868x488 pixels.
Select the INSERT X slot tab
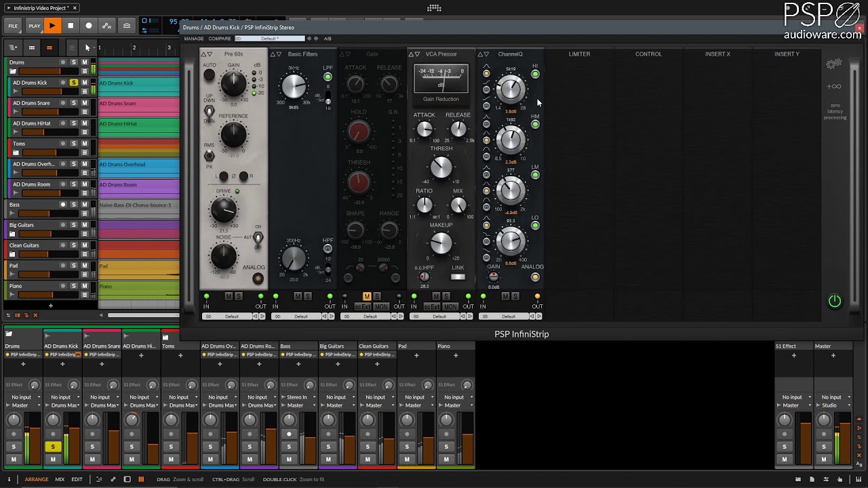click(717, 54)
